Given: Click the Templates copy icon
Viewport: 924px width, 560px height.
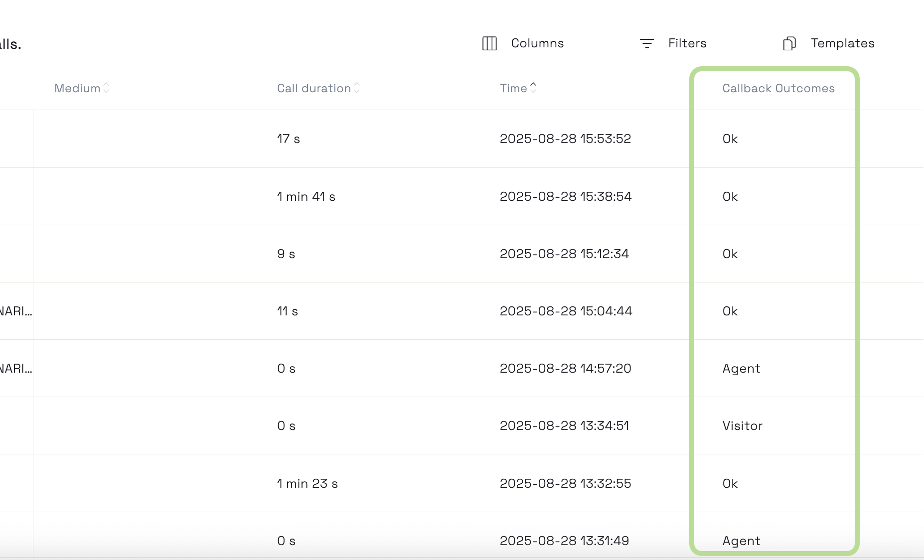Looking at the screenshot, I should pyautogui.click(x=789, y=43).
